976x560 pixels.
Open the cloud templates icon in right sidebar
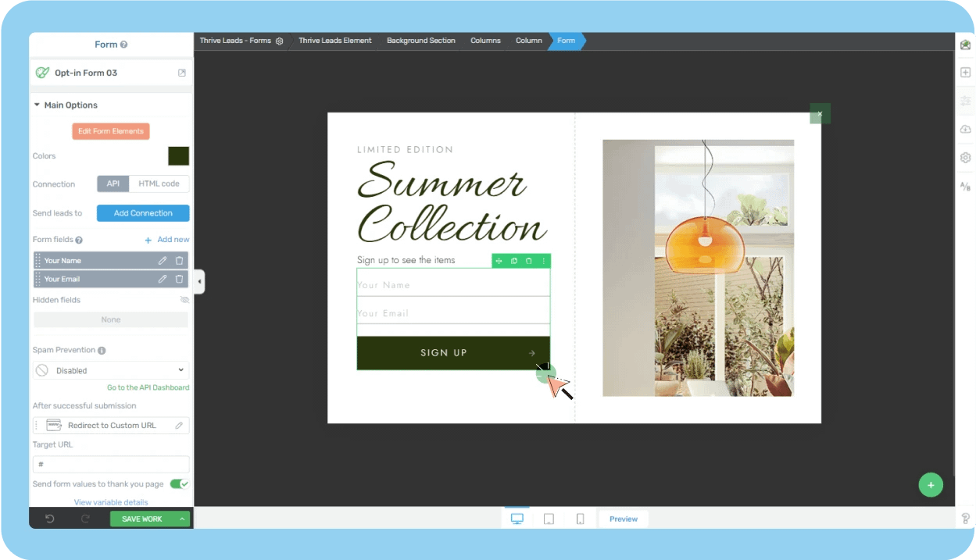coord(965,129)
